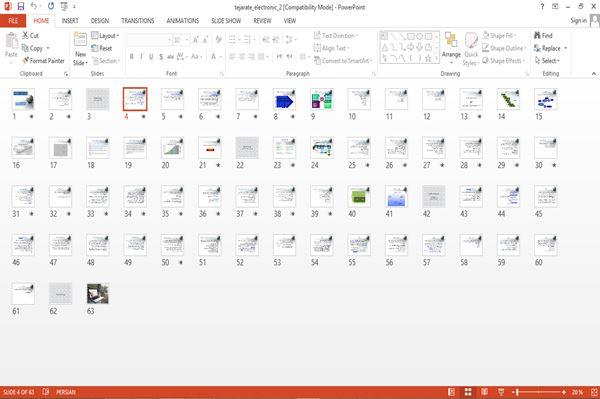Screen dimensions: 600x399
Task: Open the FILE tab
Action: pyautogui.click(x=13, y=21)
